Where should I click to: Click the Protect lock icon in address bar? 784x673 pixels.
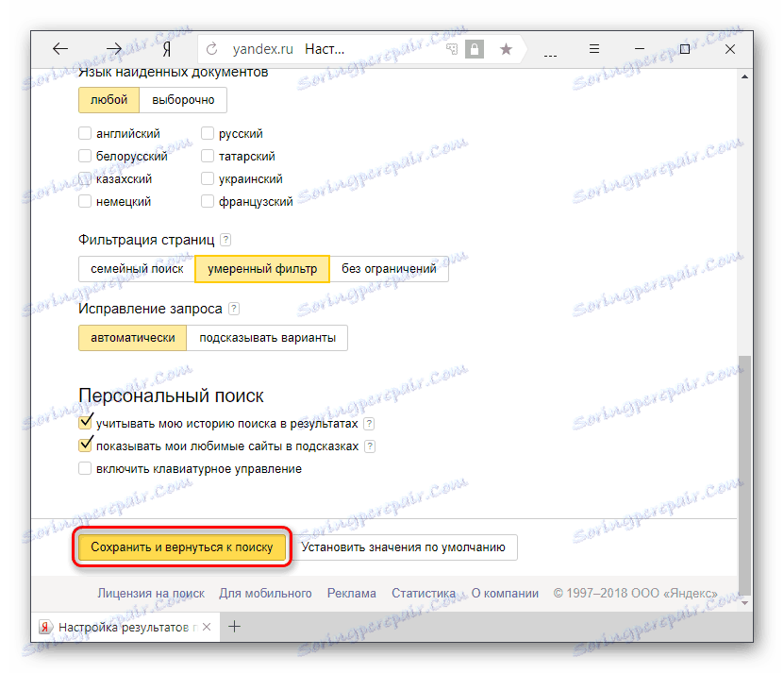pyautogui.click(x=475, y=48)
